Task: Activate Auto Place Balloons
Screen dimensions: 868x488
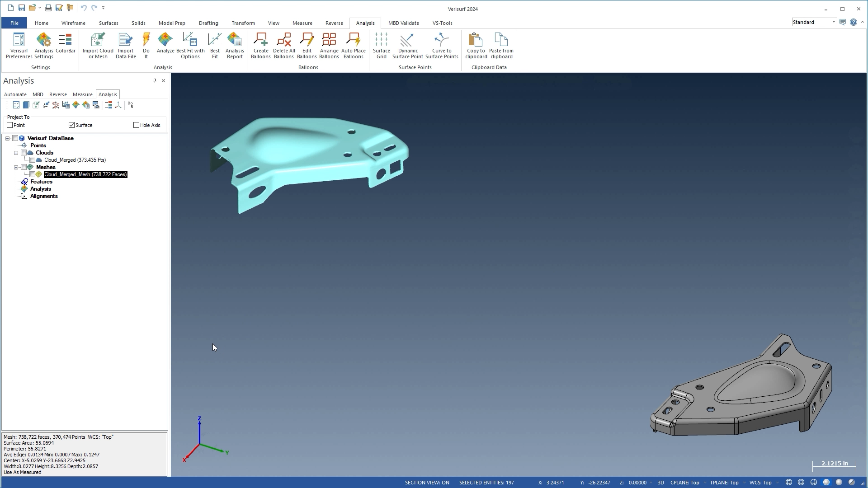Action: (x=354, y=46)
